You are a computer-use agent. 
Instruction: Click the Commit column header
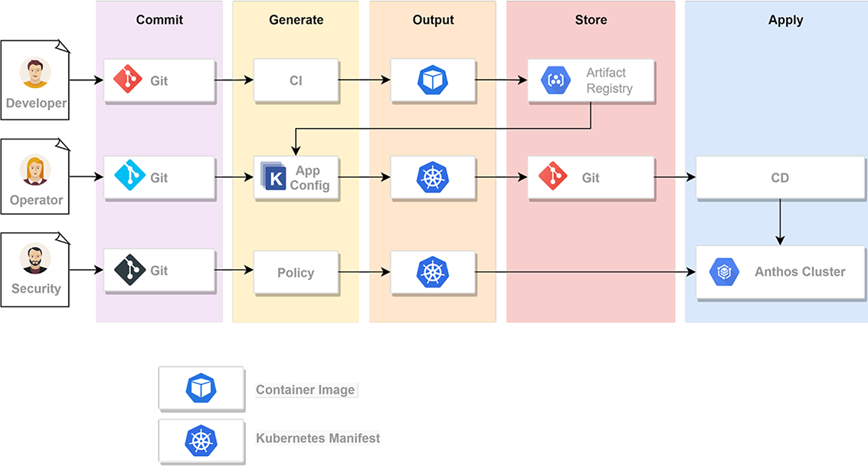tap(159, 20)
